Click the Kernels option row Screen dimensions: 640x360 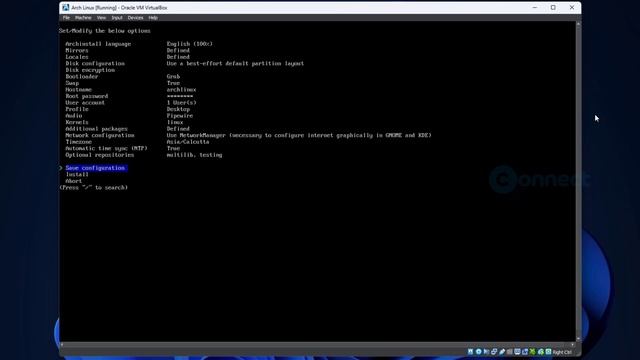click(124, 122)
